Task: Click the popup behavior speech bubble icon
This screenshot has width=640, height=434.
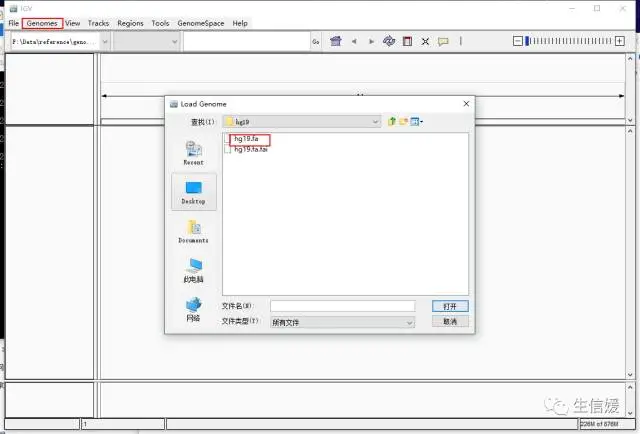Action: tap(443, 41)
